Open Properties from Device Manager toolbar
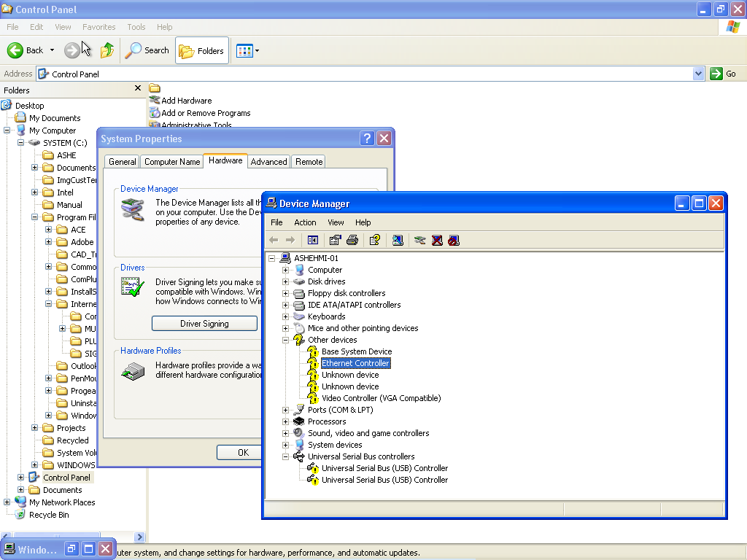The height and width of the screenshot is (560, 747). (x=335, y=240)
